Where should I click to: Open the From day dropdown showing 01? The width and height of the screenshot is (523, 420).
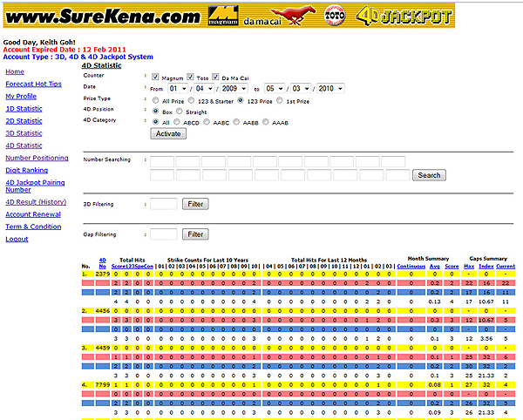point(178,88)
